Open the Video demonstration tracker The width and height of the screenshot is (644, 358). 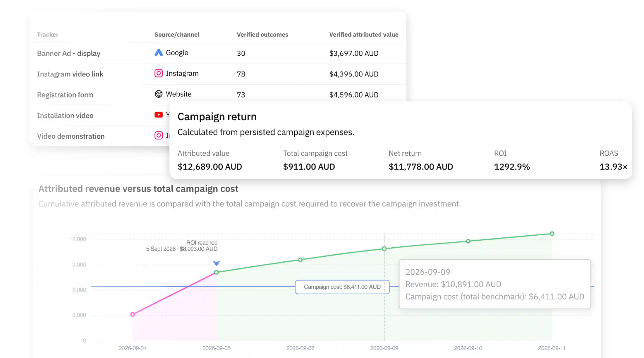click(x=71, y=136)
